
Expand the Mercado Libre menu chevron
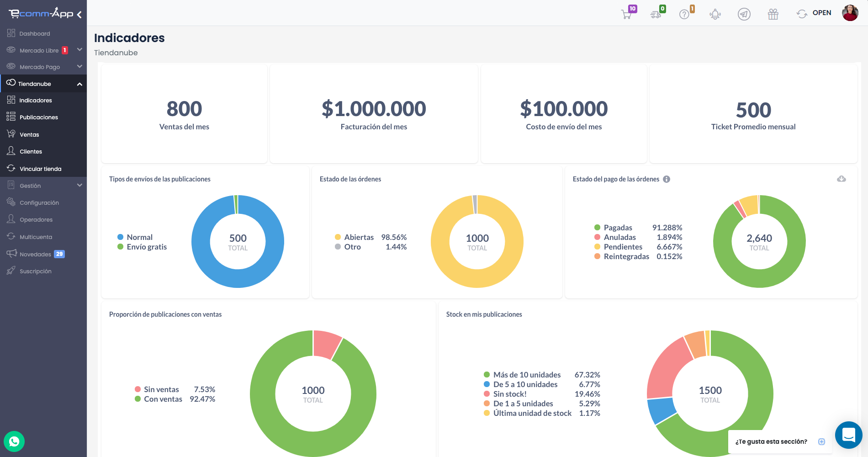click(79, 49)
